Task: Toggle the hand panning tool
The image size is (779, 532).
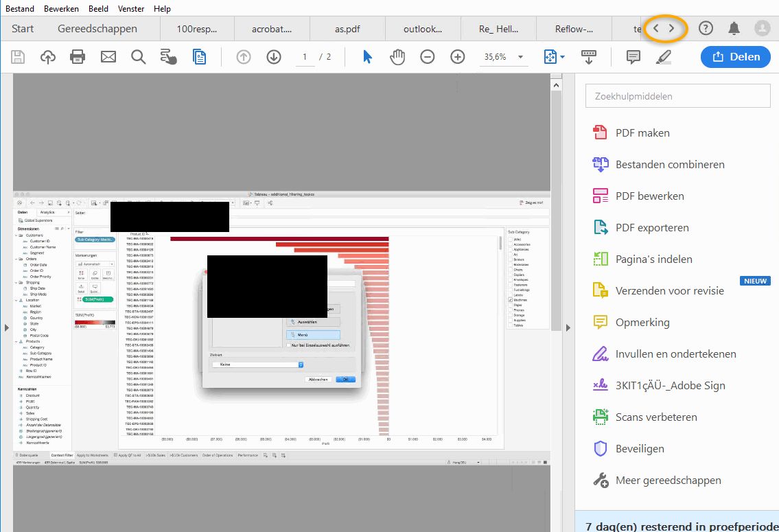Action: (397, 57)
